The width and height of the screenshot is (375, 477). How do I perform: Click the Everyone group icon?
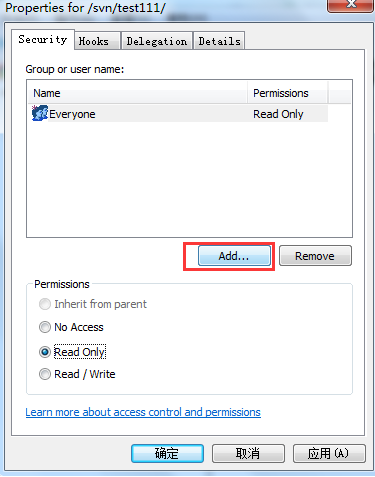[x=40, y=113]
